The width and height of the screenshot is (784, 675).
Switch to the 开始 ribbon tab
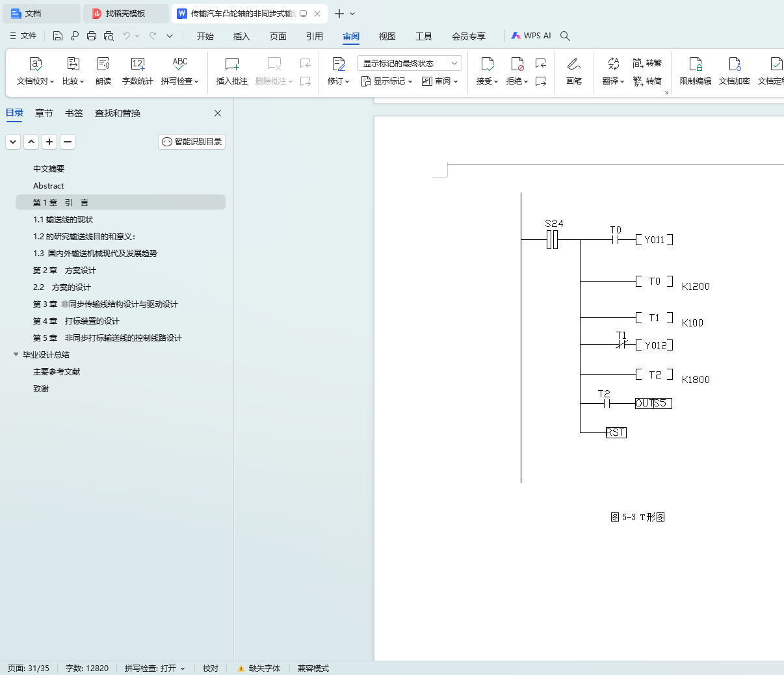pos(205,36)
